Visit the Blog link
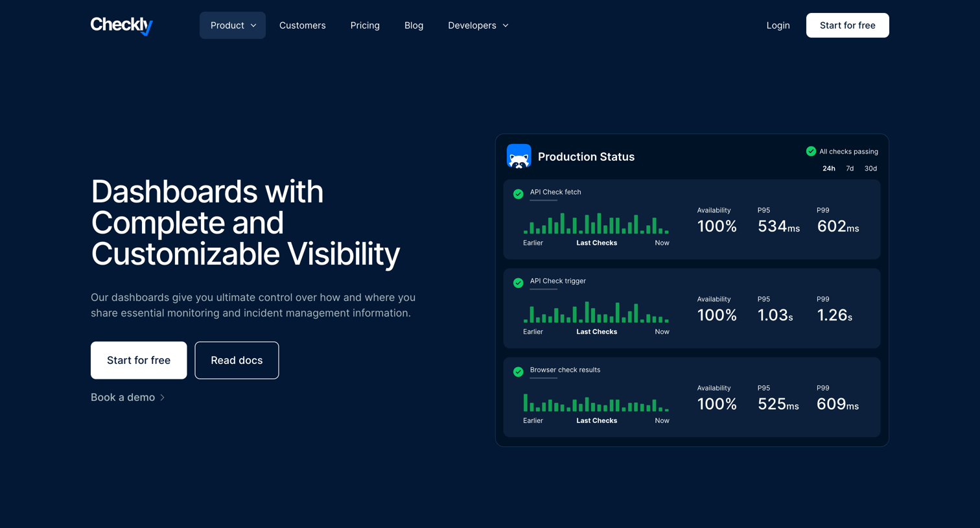Screen dimensions: 980x528 coord(414,25)
